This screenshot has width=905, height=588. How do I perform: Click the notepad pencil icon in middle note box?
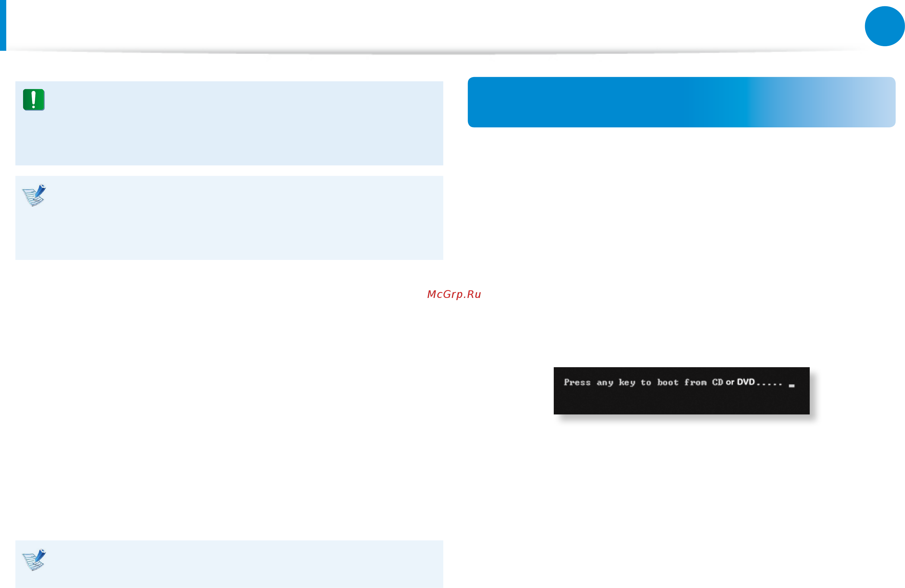tap(34, 195)
